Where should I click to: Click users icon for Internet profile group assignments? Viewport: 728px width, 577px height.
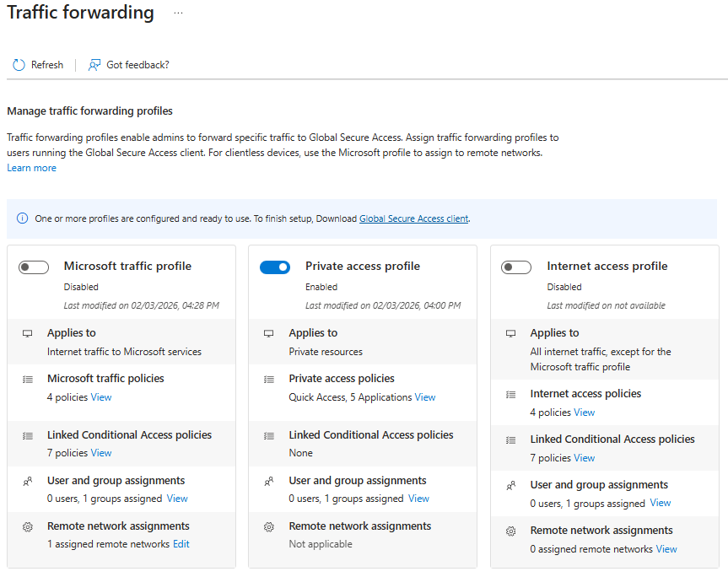510,486
